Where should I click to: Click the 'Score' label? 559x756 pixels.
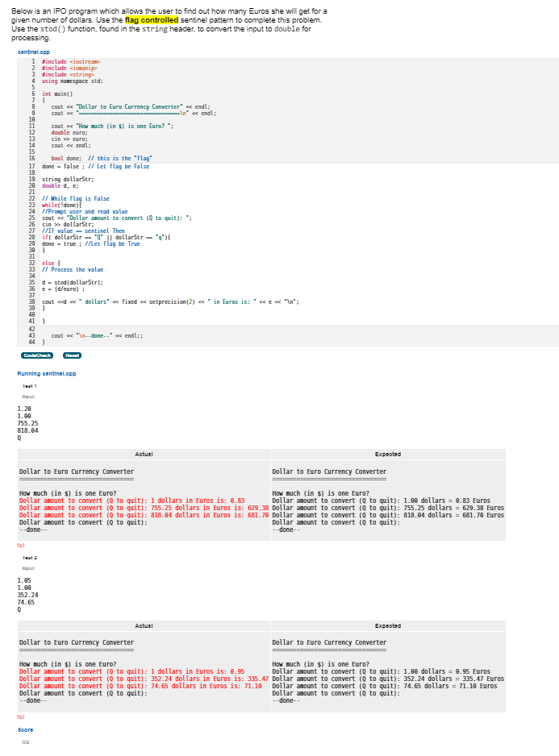point(26,730)
